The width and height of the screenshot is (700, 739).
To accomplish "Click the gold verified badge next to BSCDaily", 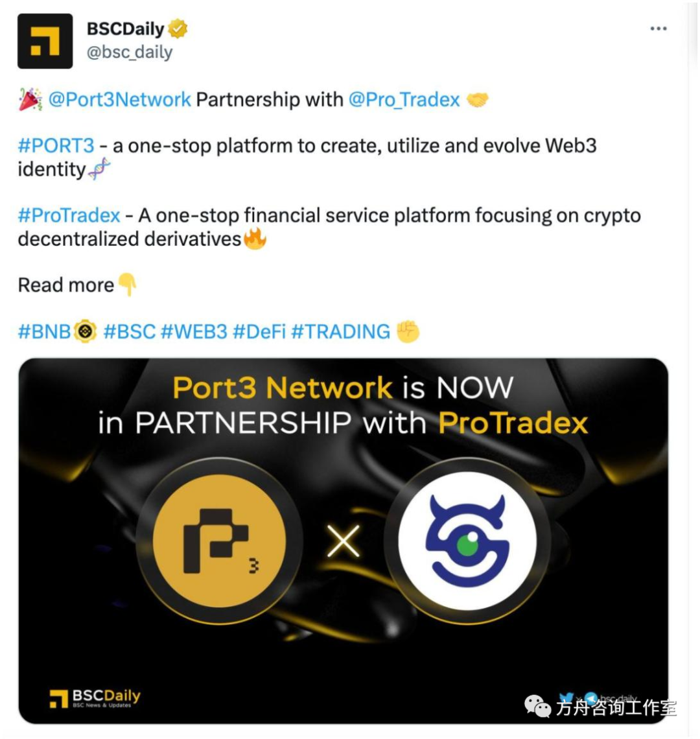I will (x=178, y=29).
